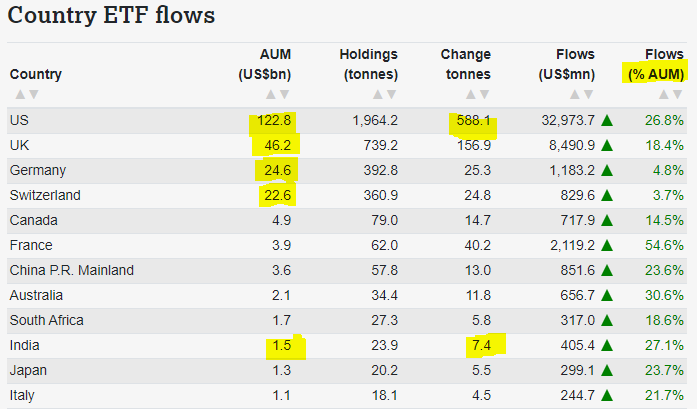697x409 pixels.
Task: Sort Flows (US$mn) ascending via up arrow
Action: point(575,95)
